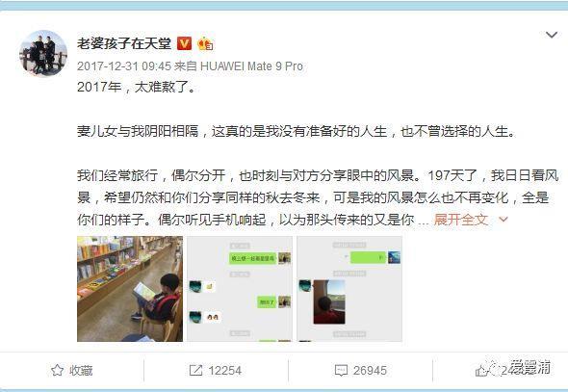Click the comment bubble icon
The image size is (568, 392).
coord(341,371)
